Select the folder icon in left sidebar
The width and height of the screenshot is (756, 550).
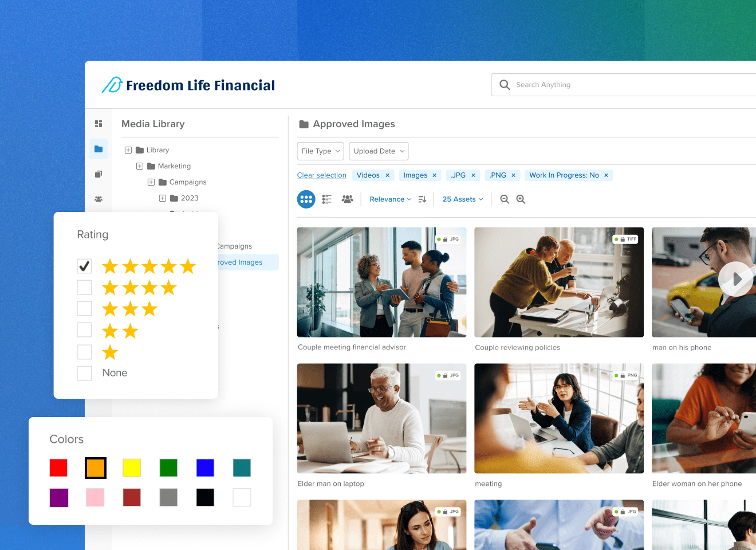click(99, 149)
